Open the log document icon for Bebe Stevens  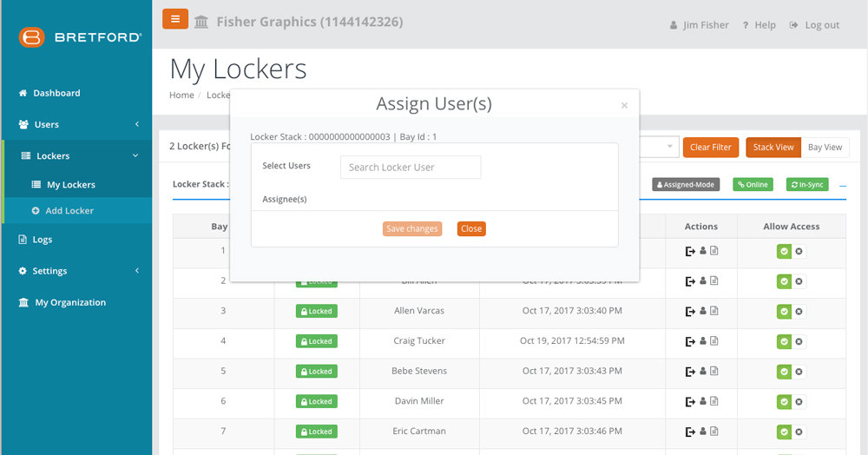click(714, 371)
